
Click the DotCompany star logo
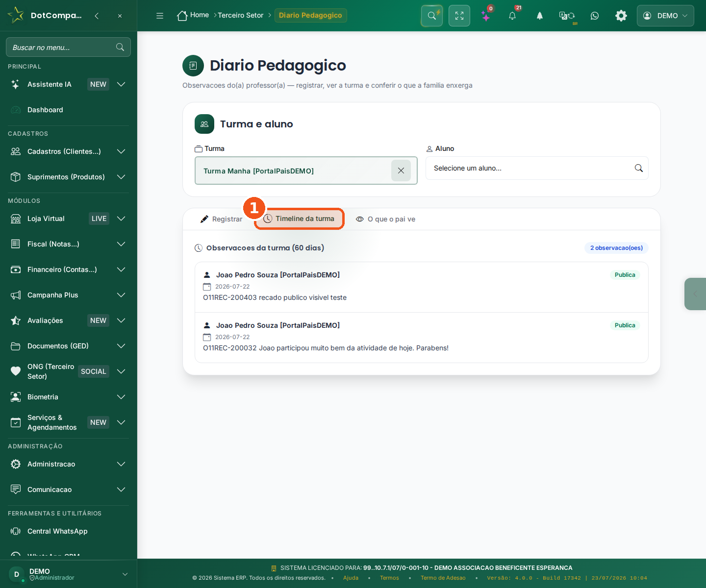click(x=16, y=15)
